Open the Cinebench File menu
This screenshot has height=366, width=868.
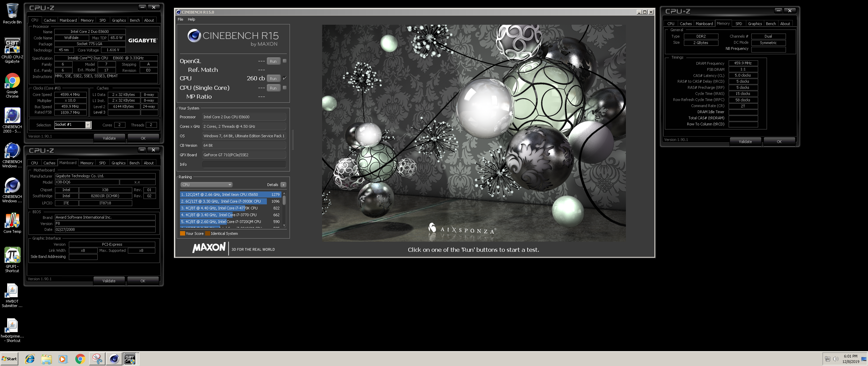(x=180, y=19)
